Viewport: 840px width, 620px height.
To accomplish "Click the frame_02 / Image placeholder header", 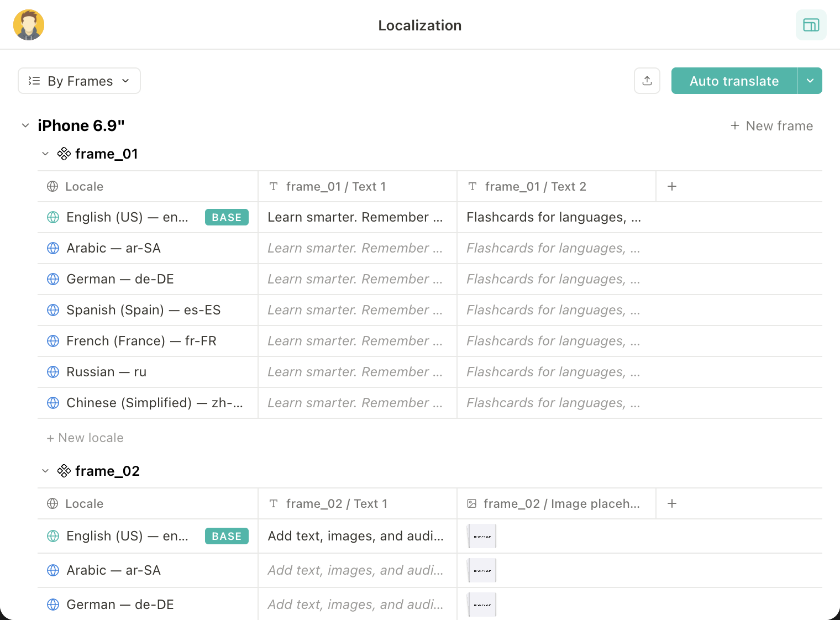I will 556,503.
